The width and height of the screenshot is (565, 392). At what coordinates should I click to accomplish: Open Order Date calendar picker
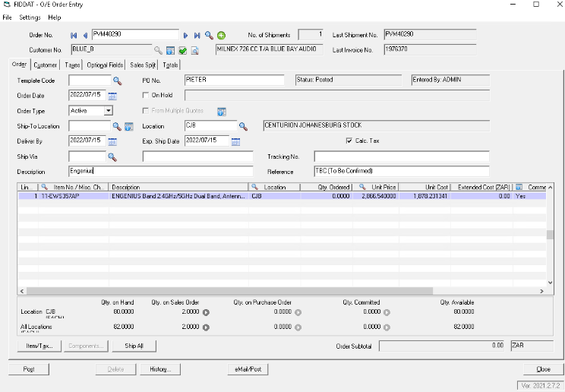pos(112,96)
